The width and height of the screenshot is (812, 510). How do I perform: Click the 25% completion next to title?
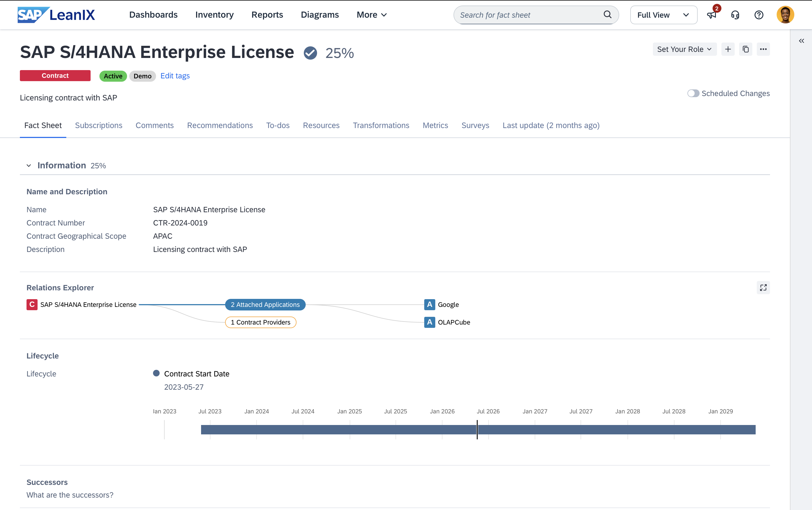point(339,53)
